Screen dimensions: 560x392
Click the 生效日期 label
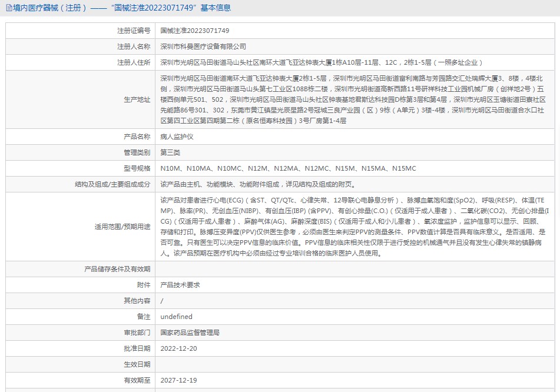(x=137, y=364)
